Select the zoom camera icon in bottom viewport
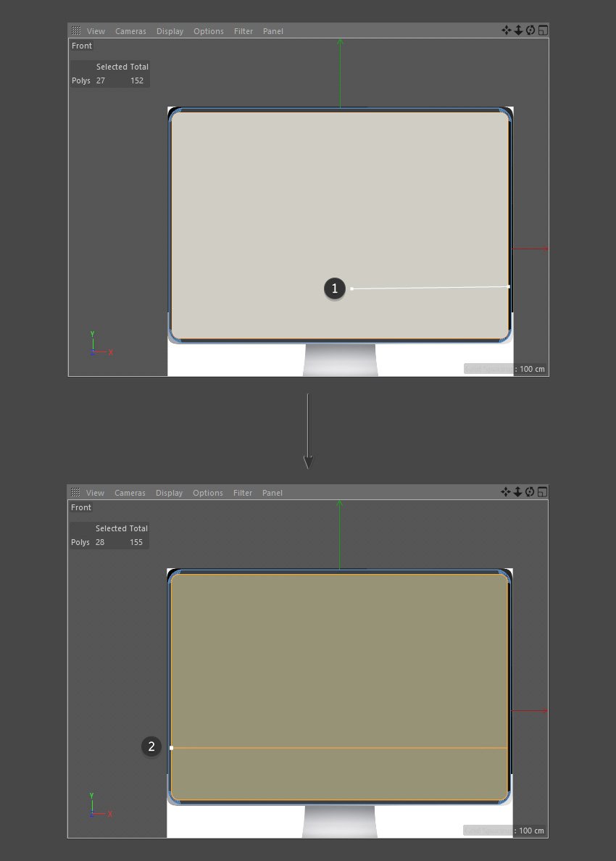This screenshot has height=861, width=616. click(x=518, y=492)
